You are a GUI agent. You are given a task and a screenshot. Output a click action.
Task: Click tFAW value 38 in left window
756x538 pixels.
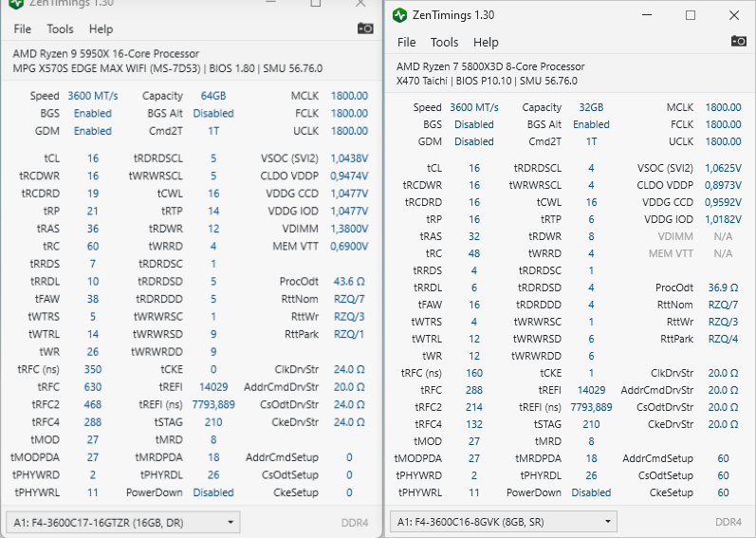(93, 299)
